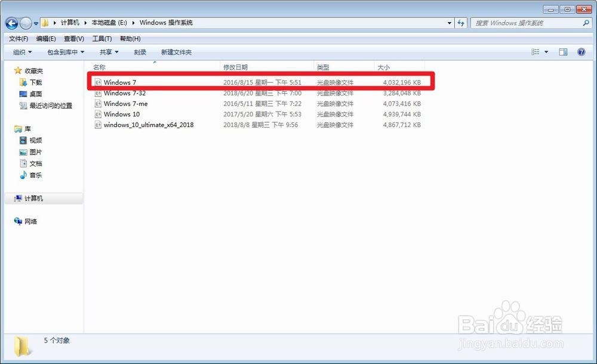The image size is (597, 364).
Task: Click the date 2018/8/8 星期三 下午 9:56
Action: 260,125
